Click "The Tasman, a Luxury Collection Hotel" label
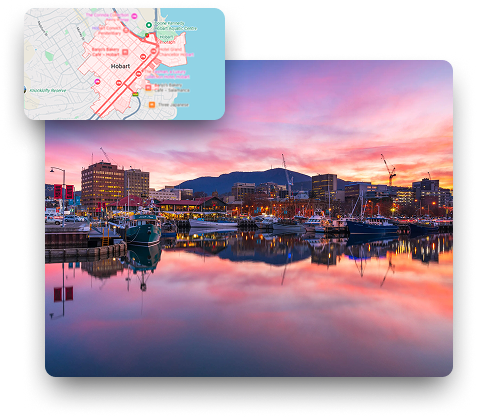The height and width of the screenshot is (417, 477). click(x=167, y=74)
